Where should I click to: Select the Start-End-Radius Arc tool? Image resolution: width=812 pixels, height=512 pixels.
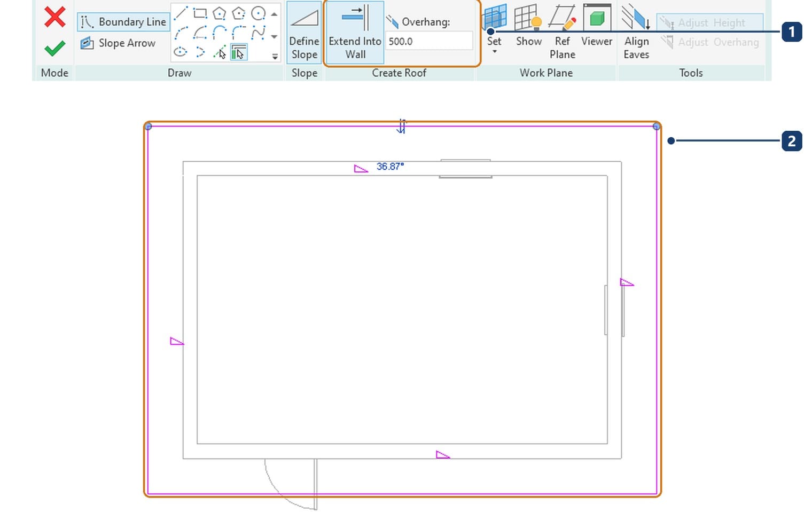[181, 33]
